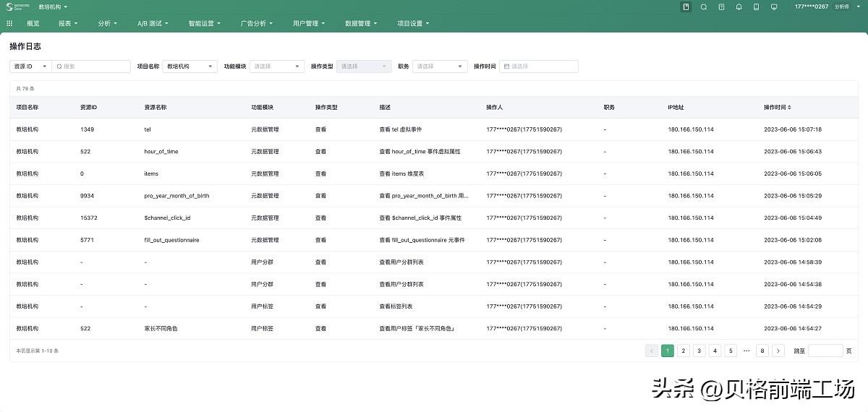Viewport: 868px width, 412px height.
Task: Click the pagination ellipsis to jump pages
Action: (x=746, y=351)
